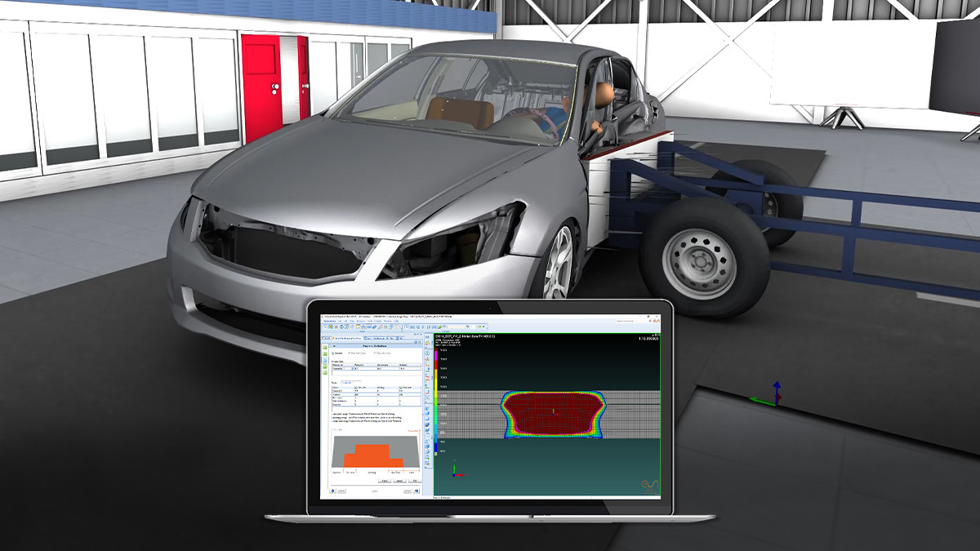Click the rightmost button below the orange chart
The height and width of the screenshot is (551, 980).
[415, 480]
